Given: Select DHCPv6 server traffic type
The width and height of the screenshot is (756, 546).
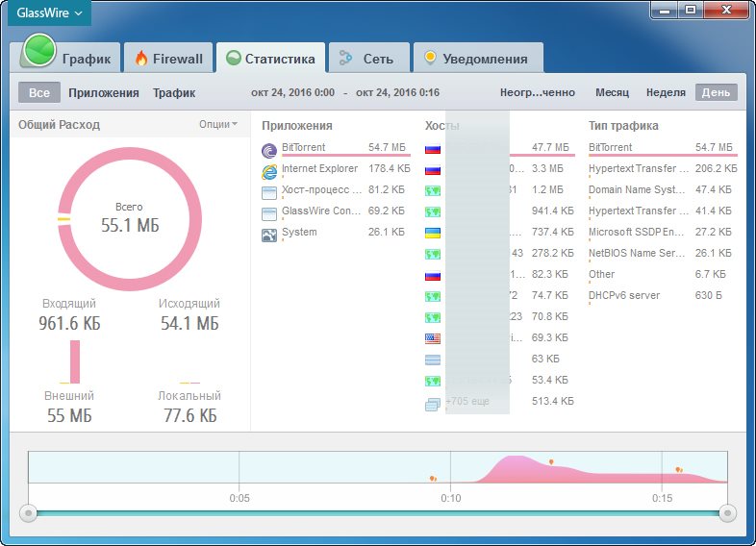Looking at the screenshot, I should click(x=663, y=296).
